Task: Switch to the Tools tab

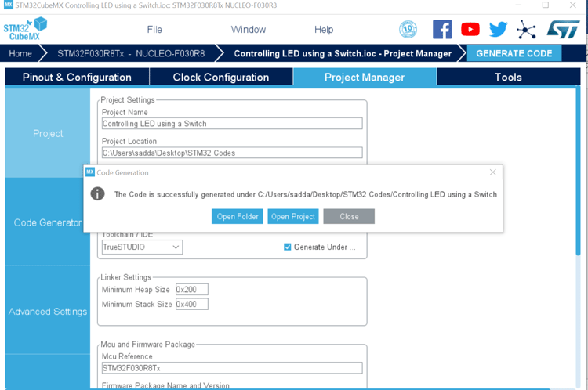Action: pyautogui.click(x=509, y=78)
